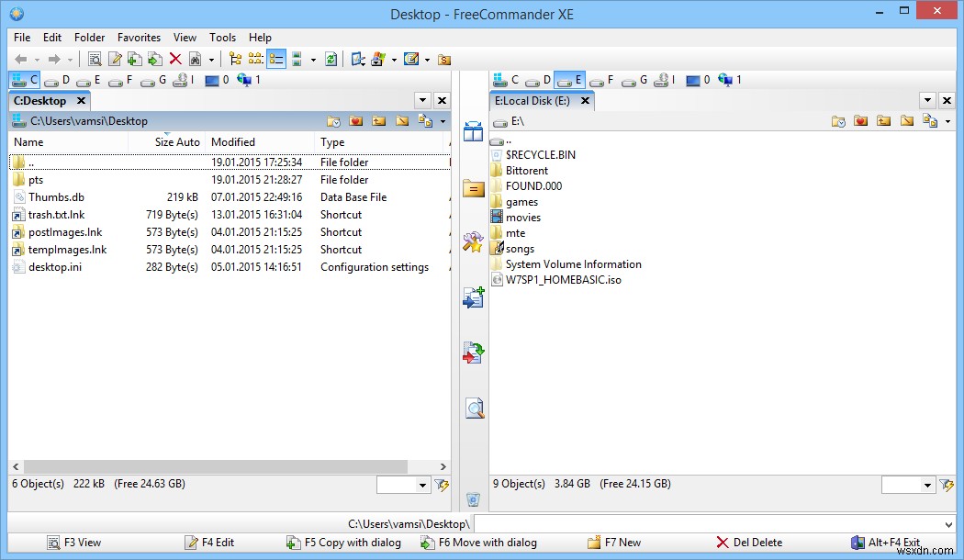The height and width of the screenshot is (560, 964).
Task: Expand the settings notepad dropdown arrow
Action: 427,60
